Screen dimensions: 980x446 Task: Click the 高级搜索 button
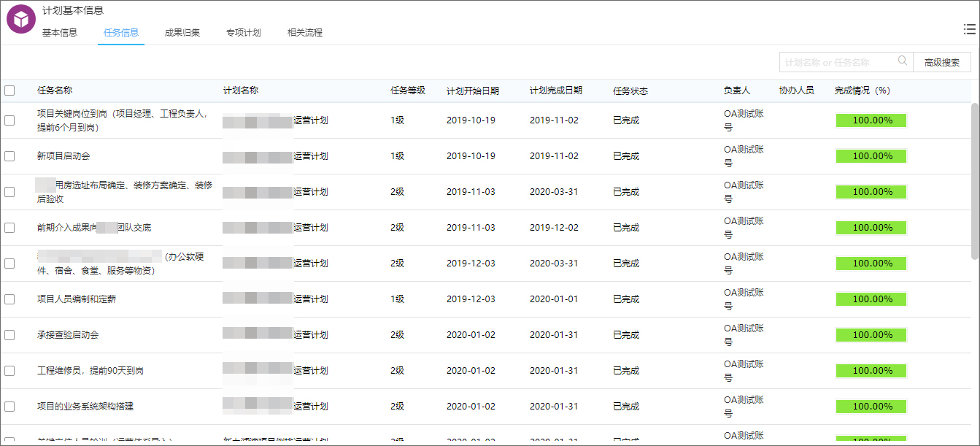(941, 63)
